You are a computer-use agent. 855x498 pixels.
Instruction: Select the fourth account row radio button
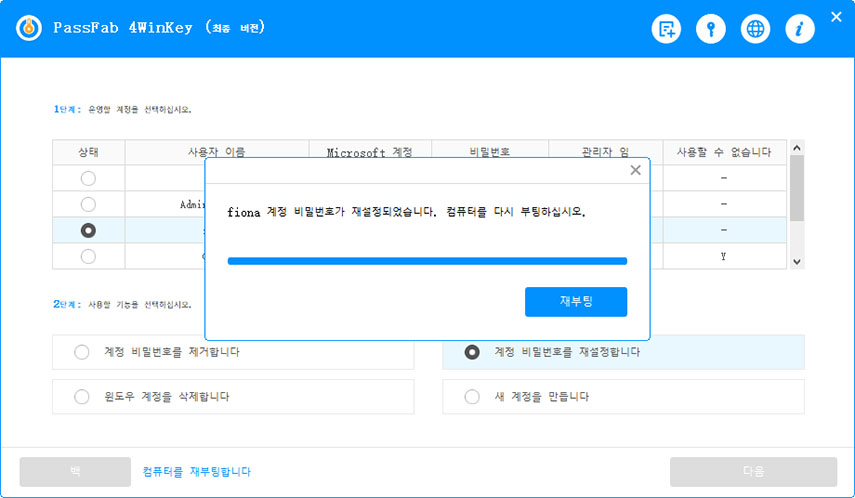(x=88, y=256)
